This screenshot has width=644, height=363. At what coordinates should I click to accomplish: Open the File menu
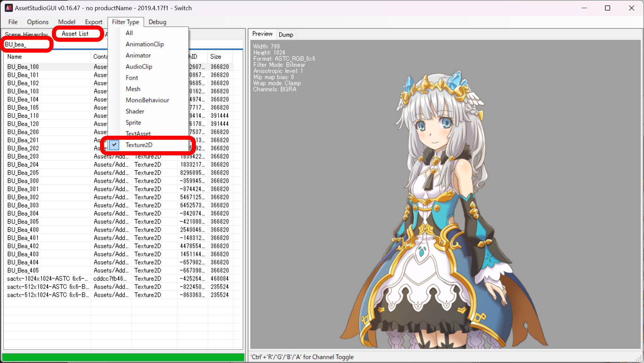13,22
